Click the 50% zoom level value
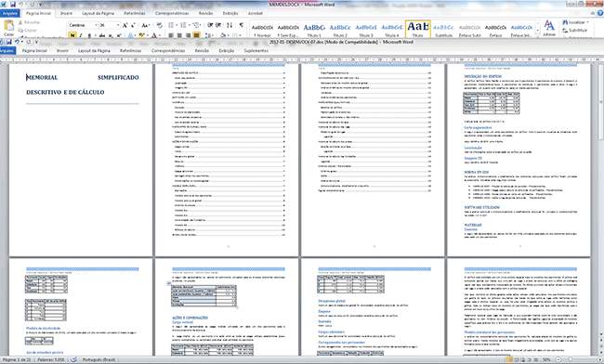 [x=546, y=359]
